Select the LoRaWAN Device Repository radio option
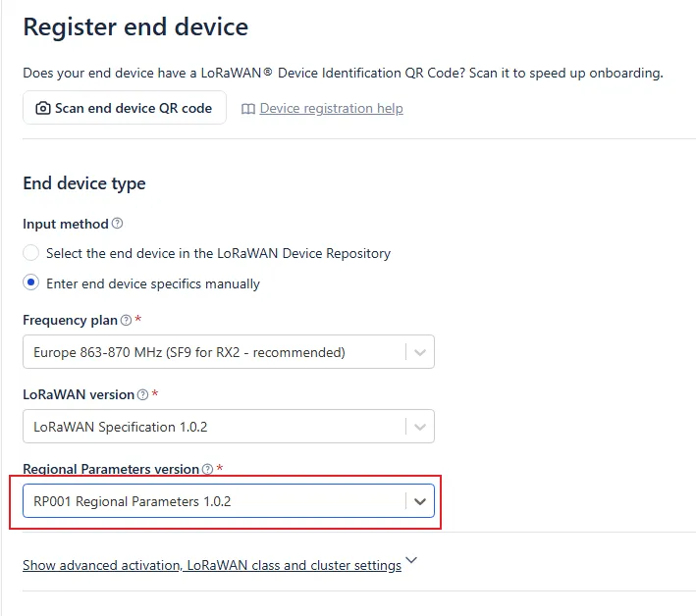The width and height of the screenshot is (696, 616). (31, 253)
